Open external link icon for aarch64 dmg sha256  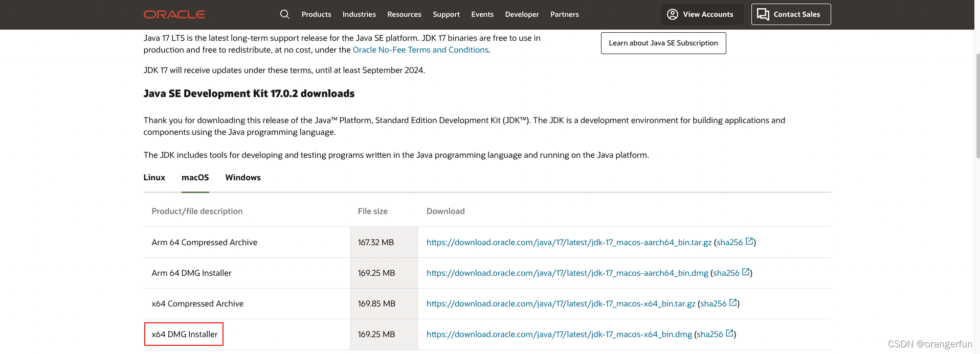[746, 272]
